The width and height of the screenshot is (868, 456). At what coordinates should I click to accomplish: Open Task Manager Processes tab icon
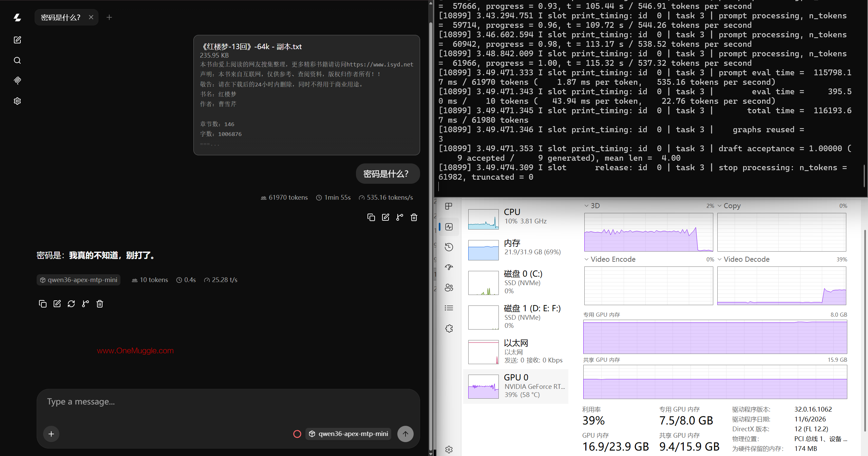pos(449,206)
